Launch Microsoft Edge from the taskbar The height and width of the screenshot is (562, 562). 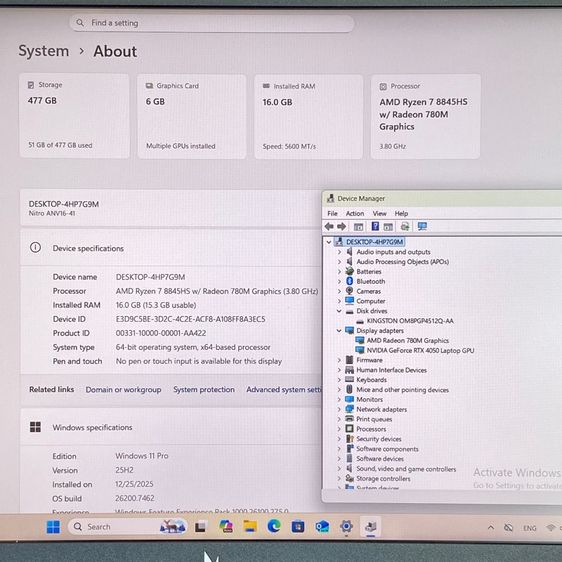point(274,526)
